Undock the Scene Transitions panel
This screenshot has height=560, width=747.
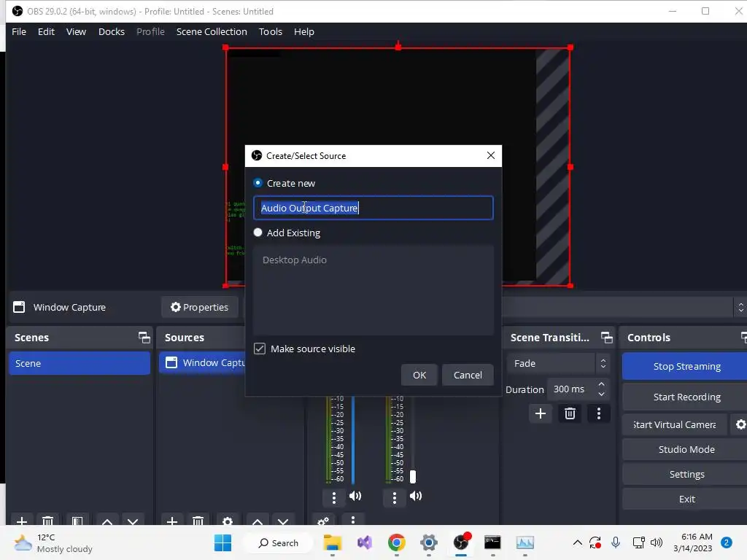click(x=606, y=338)
